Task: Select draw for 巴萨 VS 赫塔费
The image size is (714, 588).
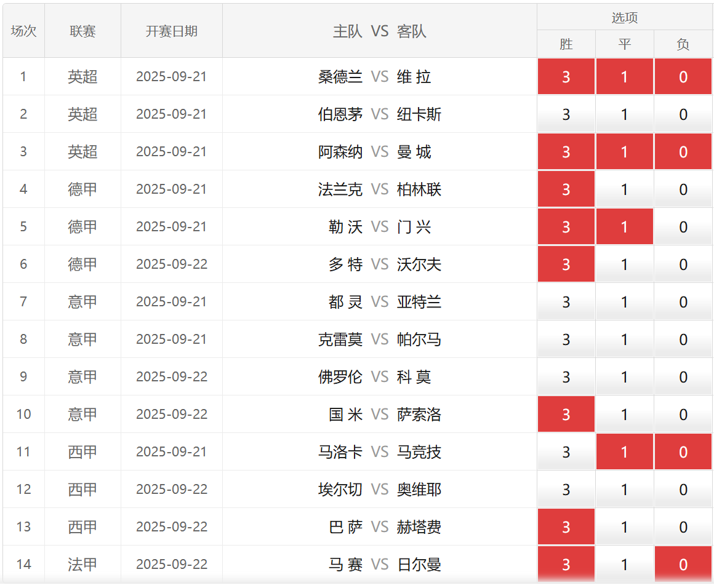Action: click(624, 527)
